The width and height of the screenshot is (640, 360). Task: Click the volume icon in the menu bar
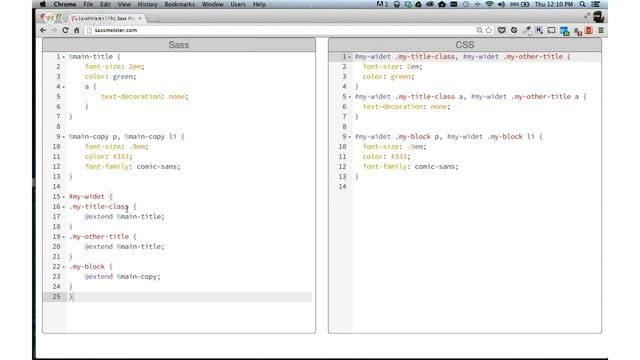(x=501, y=4)
